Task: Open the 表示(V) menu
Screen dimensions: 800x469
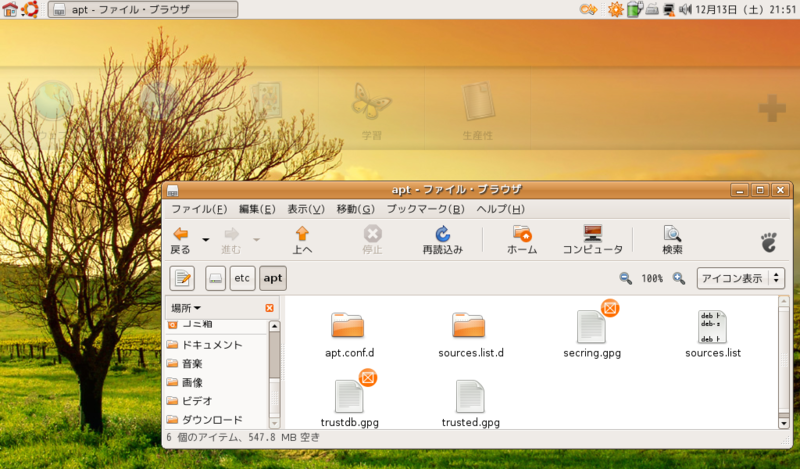Action: (306, 209)
